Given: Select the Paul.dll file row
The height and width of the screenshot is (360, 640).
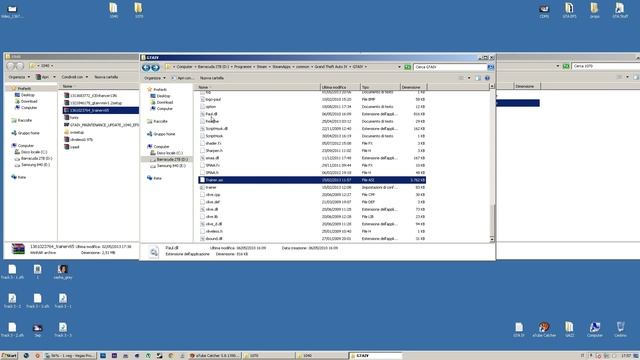Looking at the screenshot, I should [312, 114].
